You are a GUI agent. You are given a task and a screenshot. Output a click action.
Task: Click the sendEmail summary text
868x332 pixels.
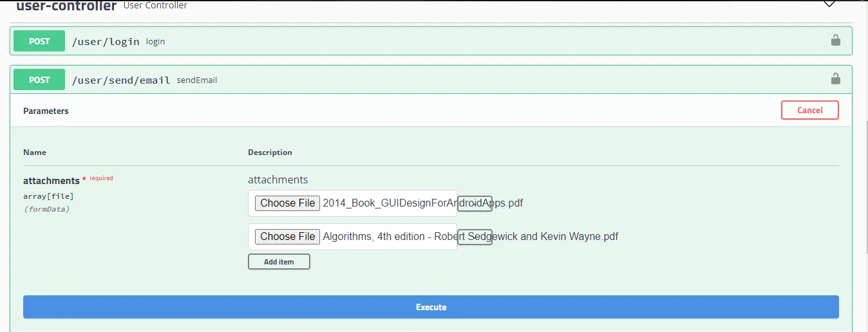[197, 80]
